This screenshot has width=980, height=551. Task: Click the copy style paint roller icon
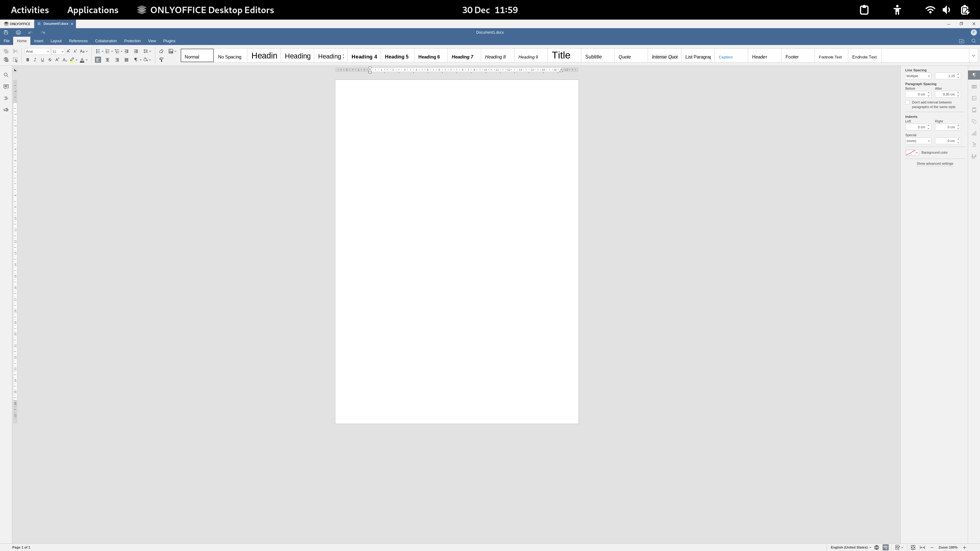[x=161, y=60]
